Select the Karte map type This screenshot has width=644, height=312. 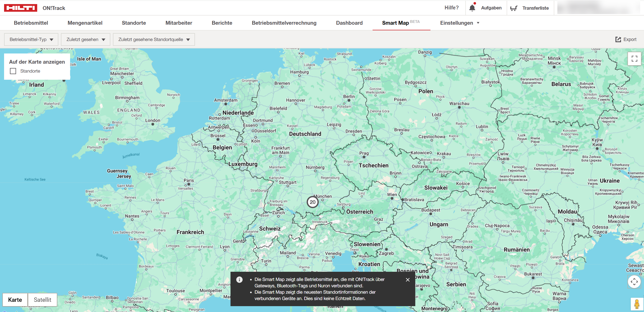(x=15, y=300)
